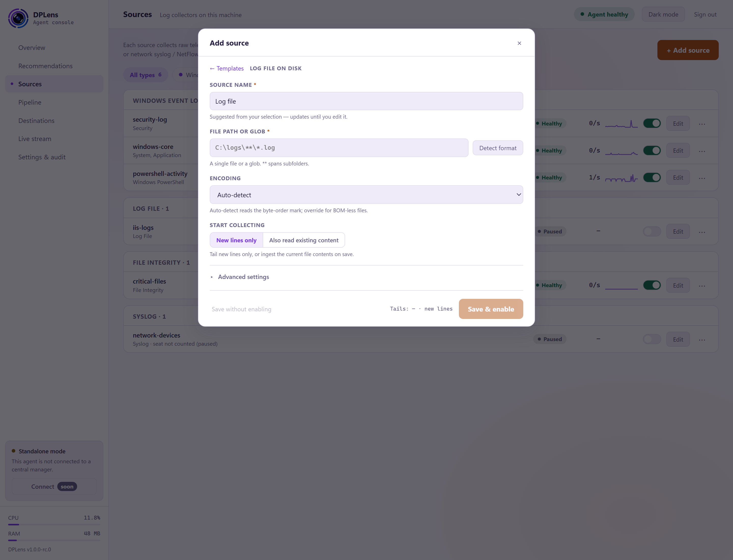Screen dimensions: 733x560
Task: Enable the iis-logs source toggle
Action: 652,231
